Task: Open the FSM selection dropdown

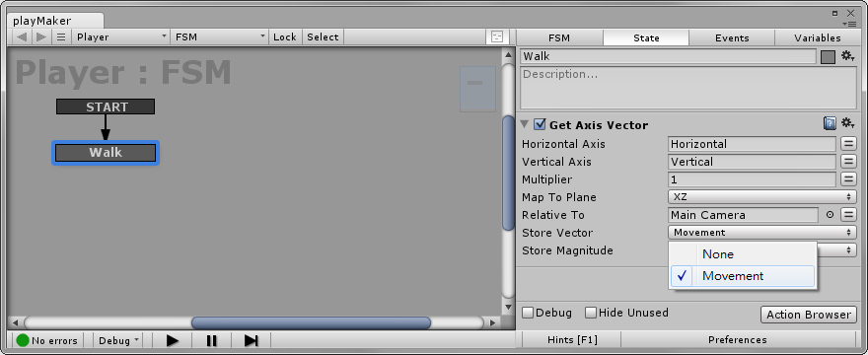Action: point(220,37)
